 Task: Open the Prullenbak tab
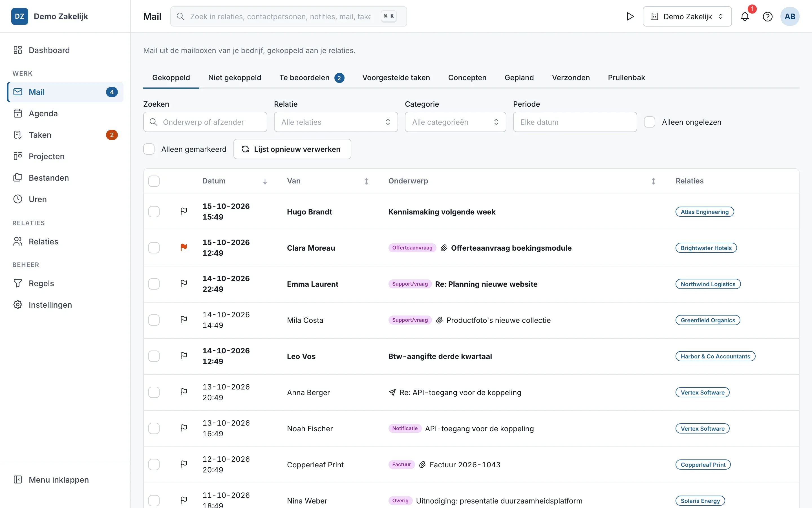pos(626,78)
